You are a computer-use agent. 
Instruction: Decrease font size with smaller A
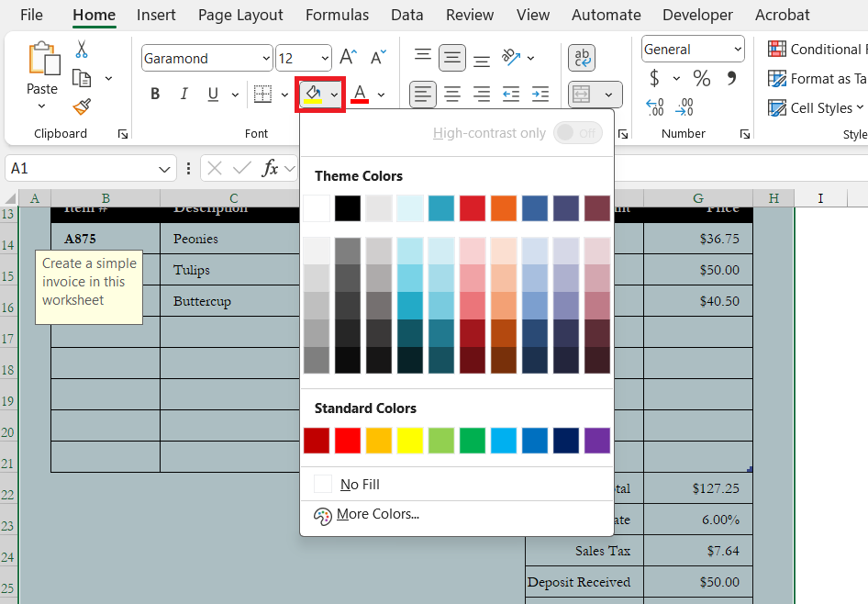coord(379,57)
